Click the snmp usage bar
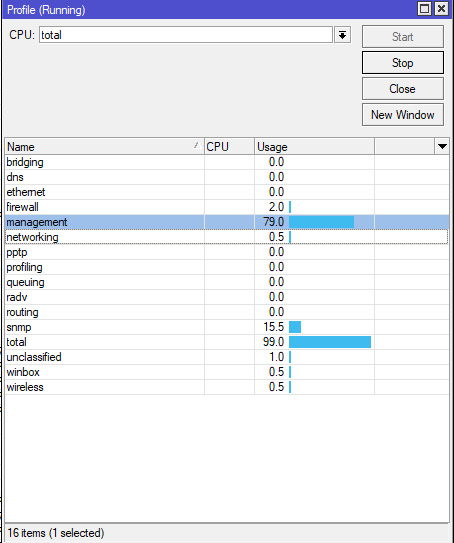Image resolution: width=454 pixels, height=543 pixels. point(295,327)
